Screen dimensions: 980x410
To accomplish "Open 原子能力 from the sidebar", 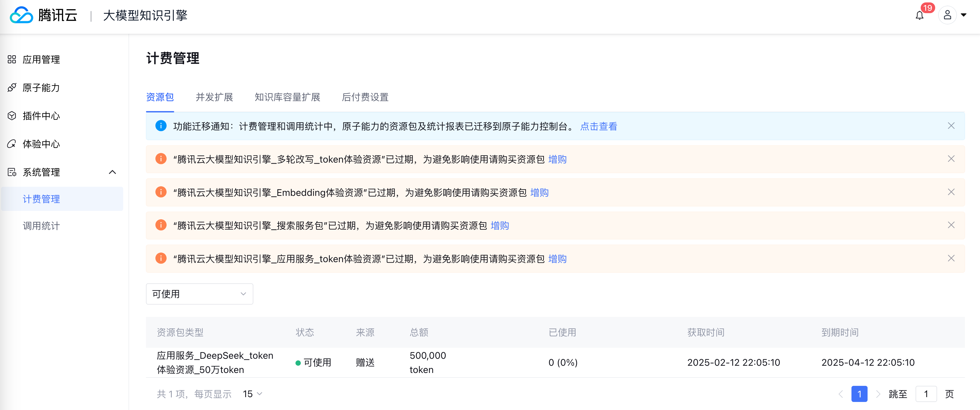I will click(41, 88).
